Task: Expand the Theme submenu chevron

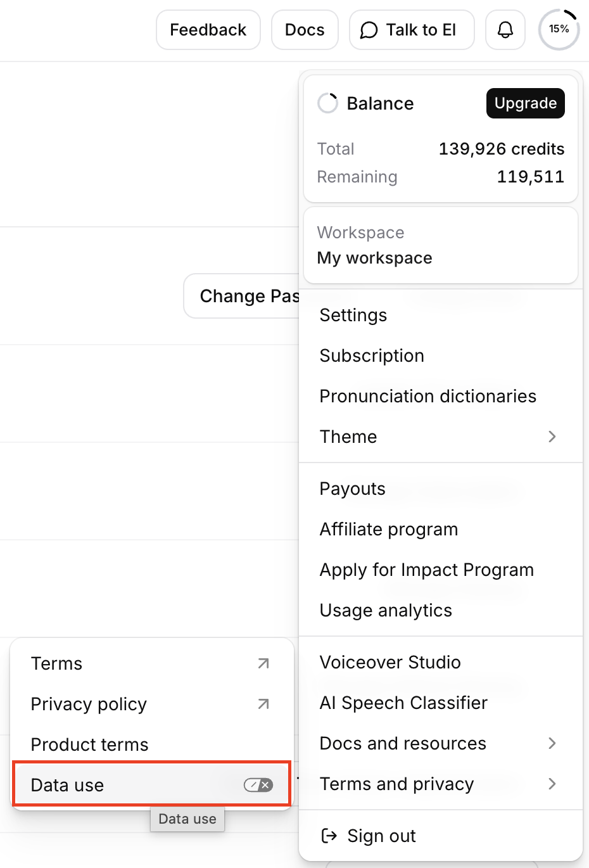Action: [552, 437]
